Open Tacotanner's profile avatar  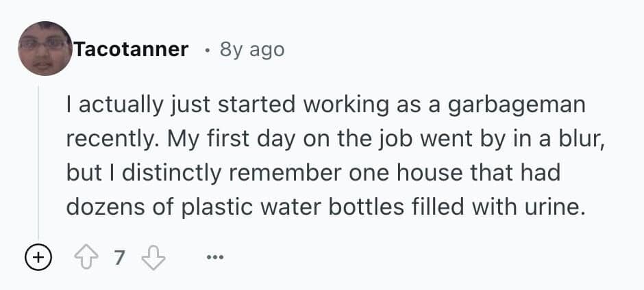click(45, 49)
